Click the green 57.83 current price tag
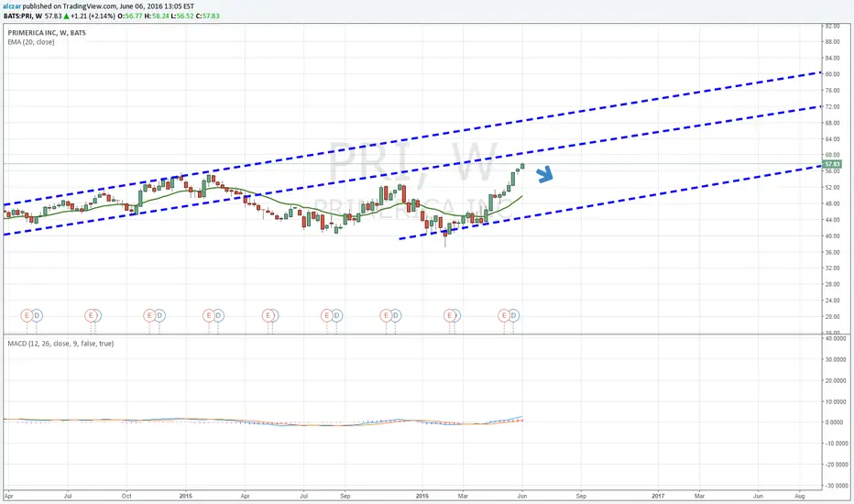This screenshot has height=504, width=854. (832, 164)
